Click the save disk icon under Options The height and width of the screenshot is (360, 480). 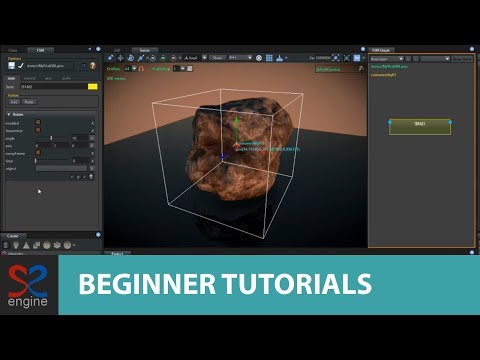click(12, 66)
